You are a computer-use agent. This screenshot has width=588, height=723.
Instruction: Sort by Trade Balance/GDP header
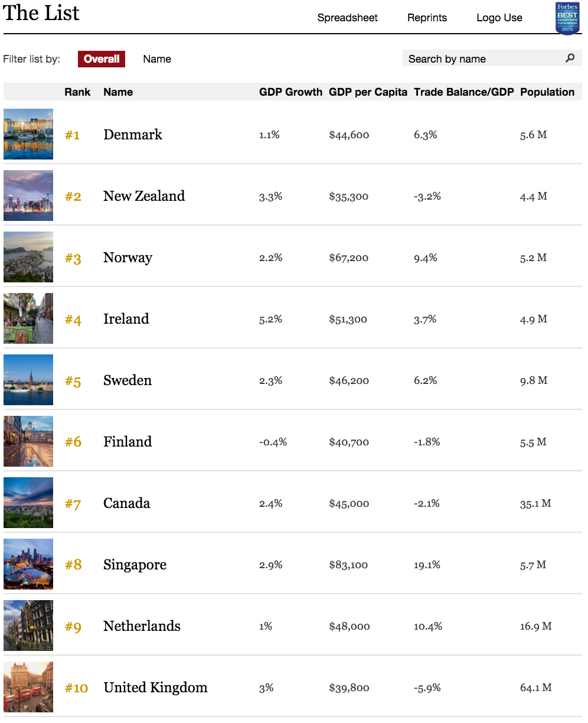[464, 92]
